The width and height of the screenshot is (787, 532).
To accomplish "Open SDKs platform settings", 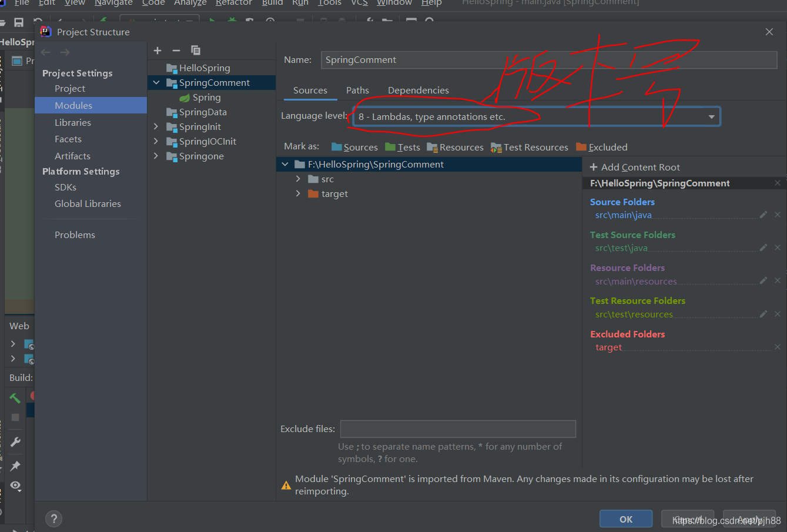I will pyautogui.click(x=65, y=188).
